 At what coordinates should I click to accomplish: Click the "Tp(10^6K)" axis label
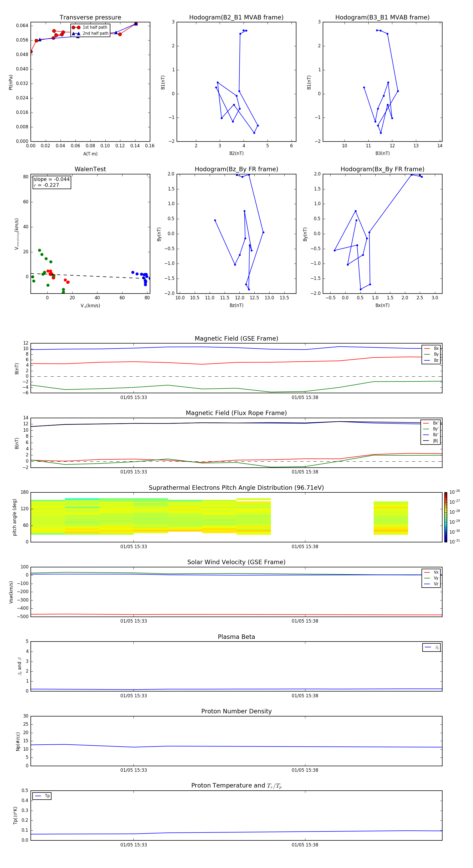[x=15, y=815]
